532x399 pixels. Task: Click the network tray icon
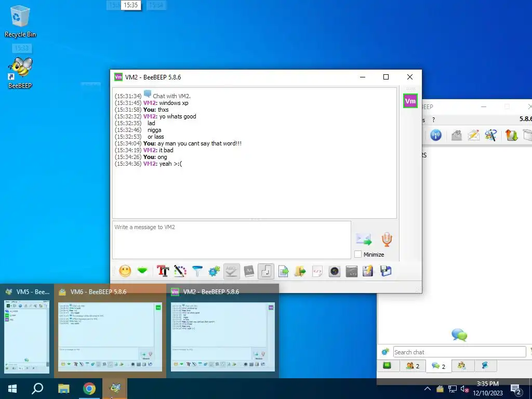tap(453, 389)
